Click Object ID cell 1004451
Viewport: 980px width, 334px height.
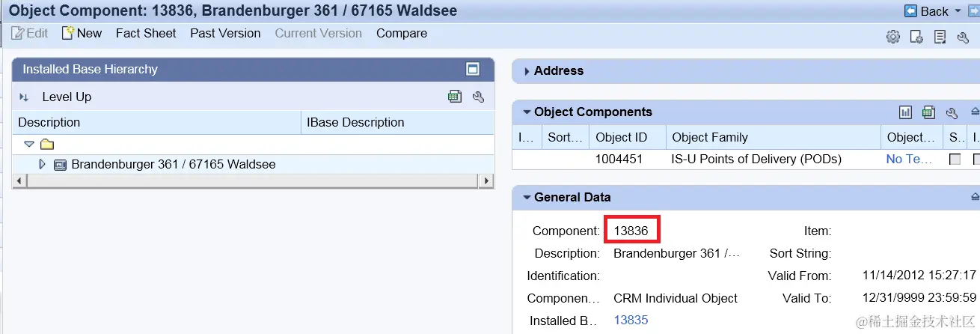(619, 159)
